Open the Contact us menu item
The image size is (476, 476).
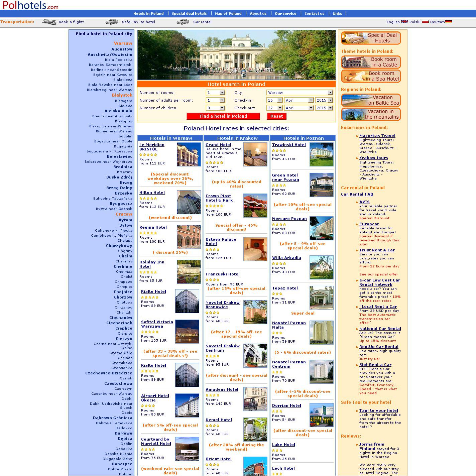pos(314,14)
